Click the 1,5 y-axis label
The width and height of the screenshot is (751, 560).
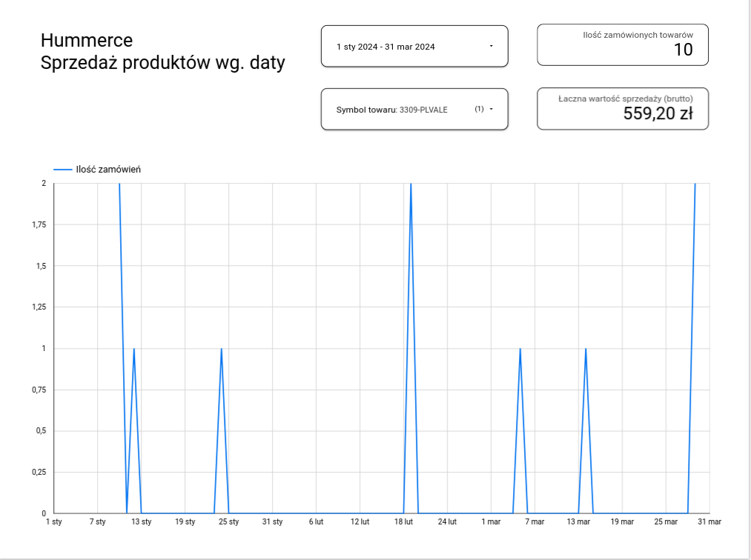(42, 266)
